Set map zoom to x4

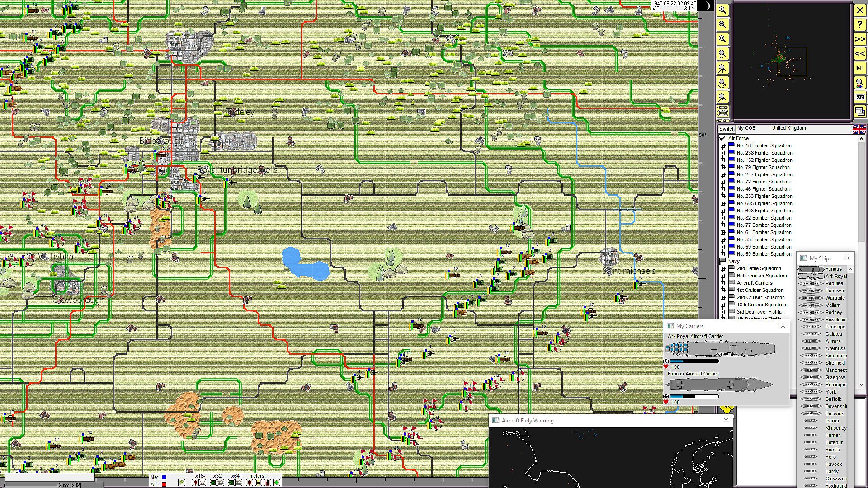722,98
